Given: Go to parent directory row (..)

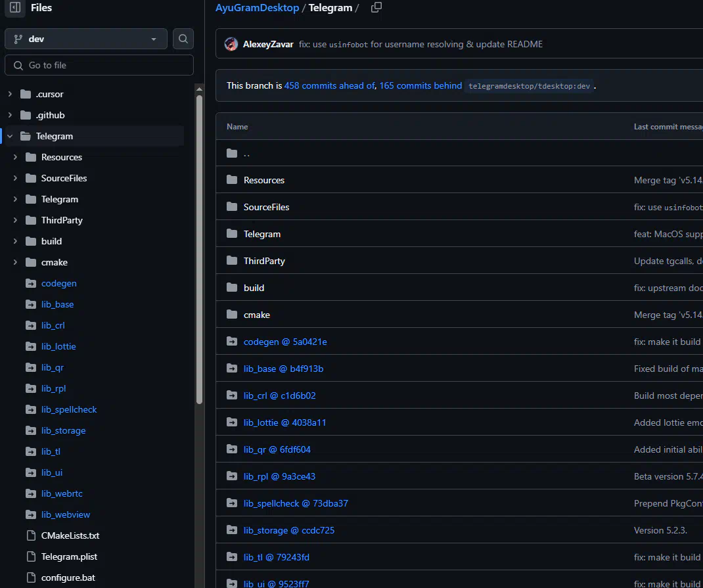Looking at the screenshot, I should (246, 153).
